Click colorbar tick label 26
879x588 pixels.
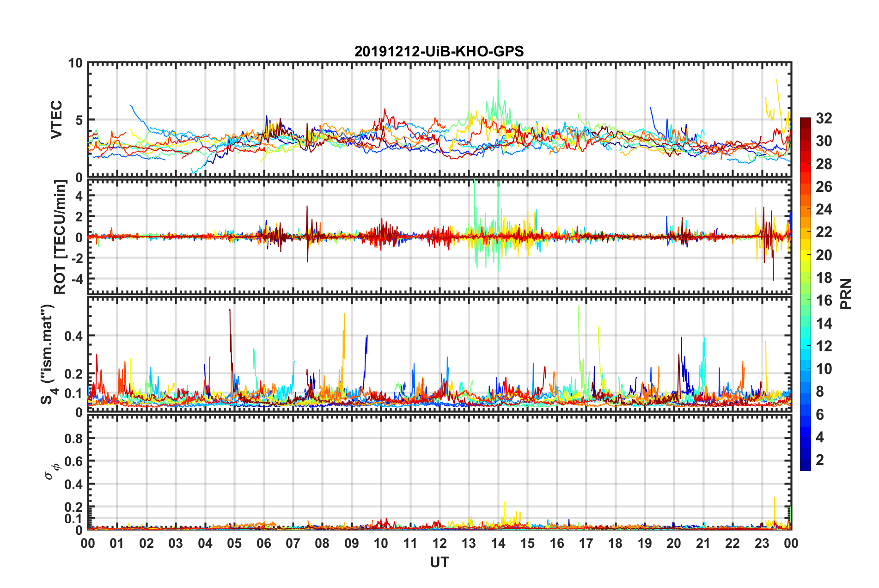[824, 187]
